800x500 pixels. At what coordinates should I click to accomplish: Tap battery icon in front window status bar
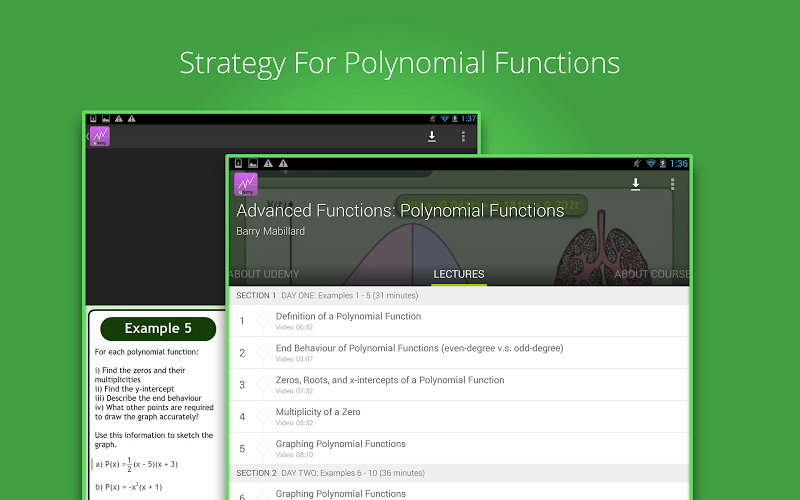tap(663, 163)
